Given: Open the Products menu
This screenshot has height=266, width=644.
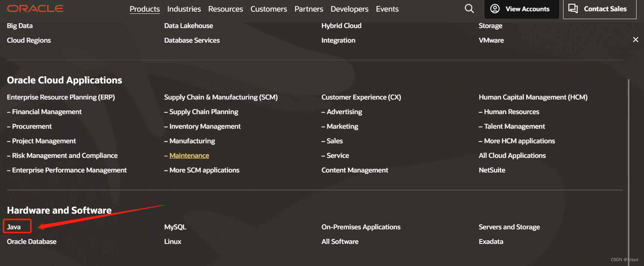Looking at the screenshot, I should (145, 9).
